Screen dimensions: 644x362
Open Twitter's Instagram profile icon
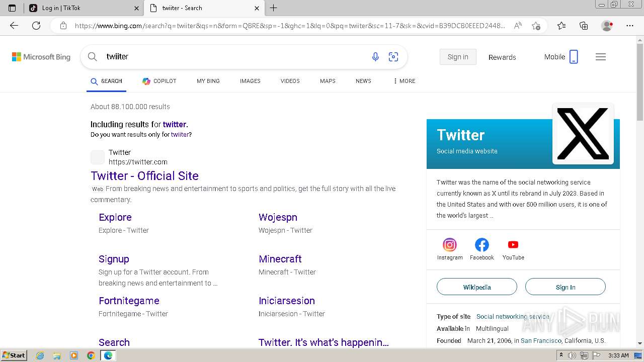450,245
